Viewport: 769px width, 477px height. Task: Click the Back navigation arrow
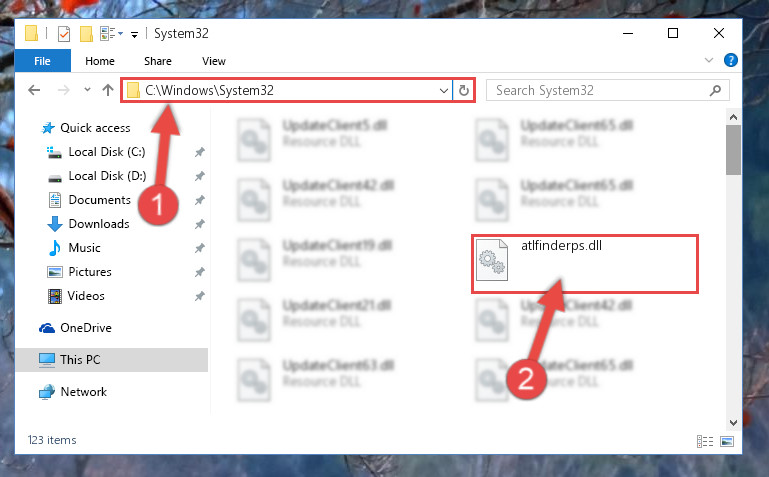34,90
